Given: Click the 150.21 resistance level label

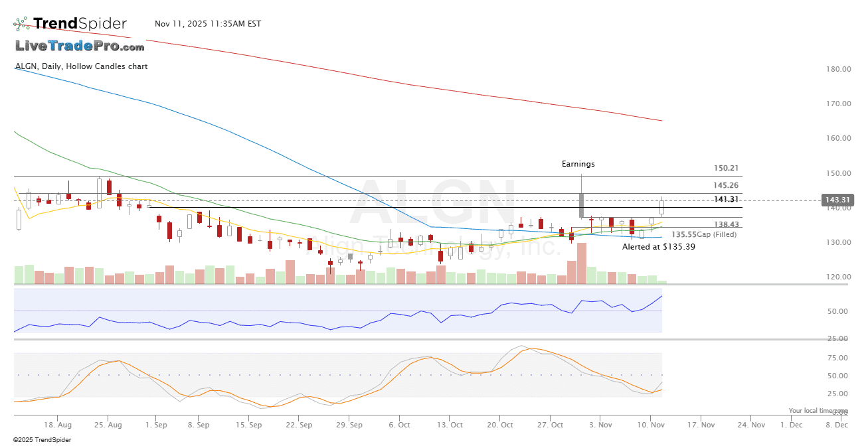Looking at the screenshot, I should [726, 169].
